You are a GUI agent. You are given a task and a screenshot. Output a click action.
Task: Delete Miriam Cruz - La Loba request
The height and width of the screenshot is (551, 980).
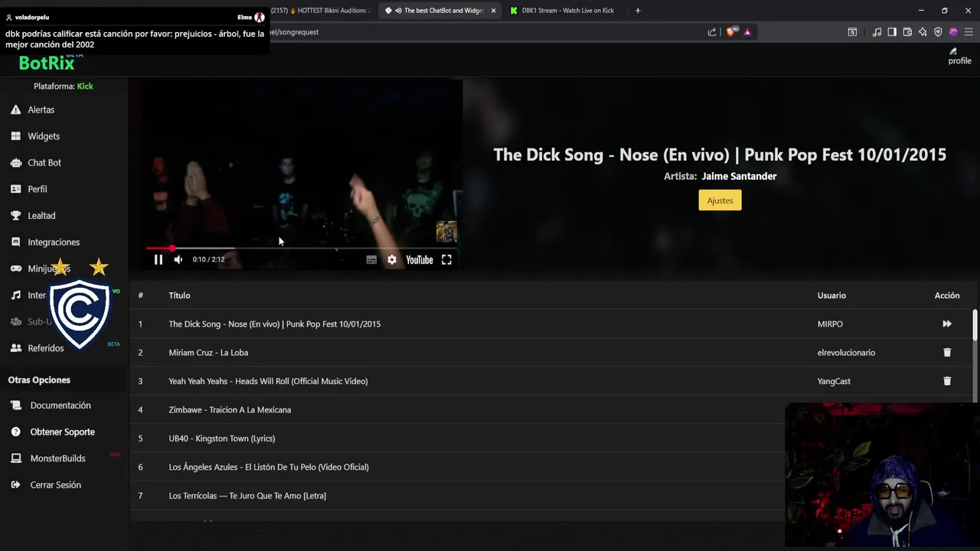click(947, 353)
